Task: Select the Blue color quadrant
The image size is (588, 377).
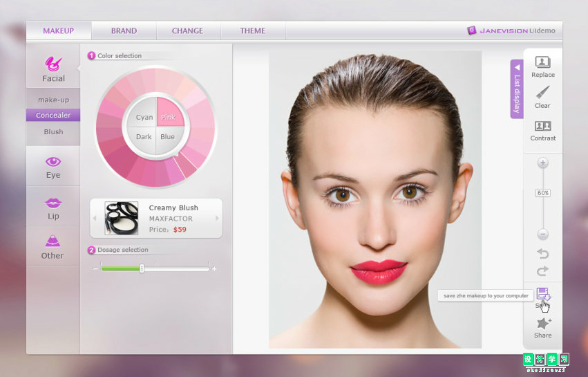Action: (x=169, y=138)
